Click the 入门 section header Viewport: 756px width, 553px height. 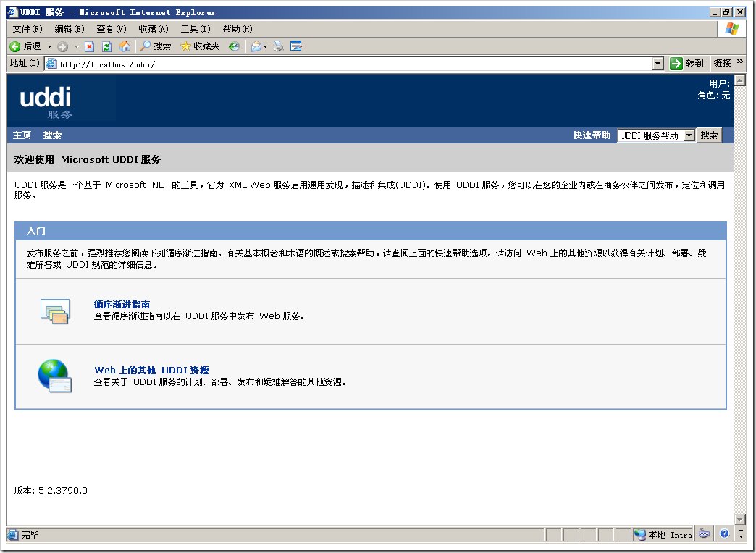pos(36,230)
